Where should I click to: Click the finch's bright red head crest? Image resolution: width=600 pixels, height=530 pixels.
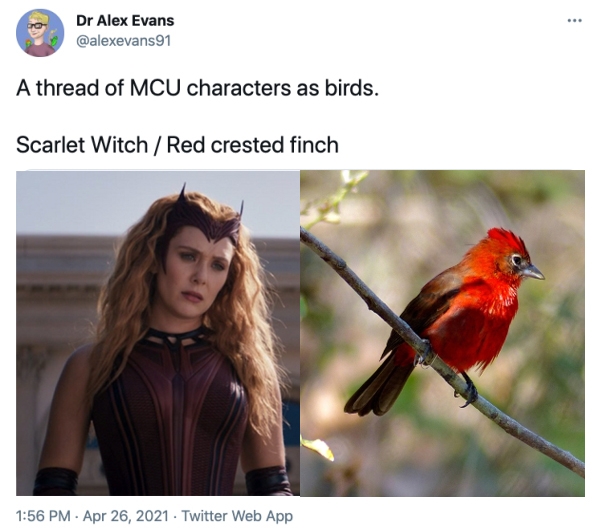pyautogui.click(x=507, y=241)
